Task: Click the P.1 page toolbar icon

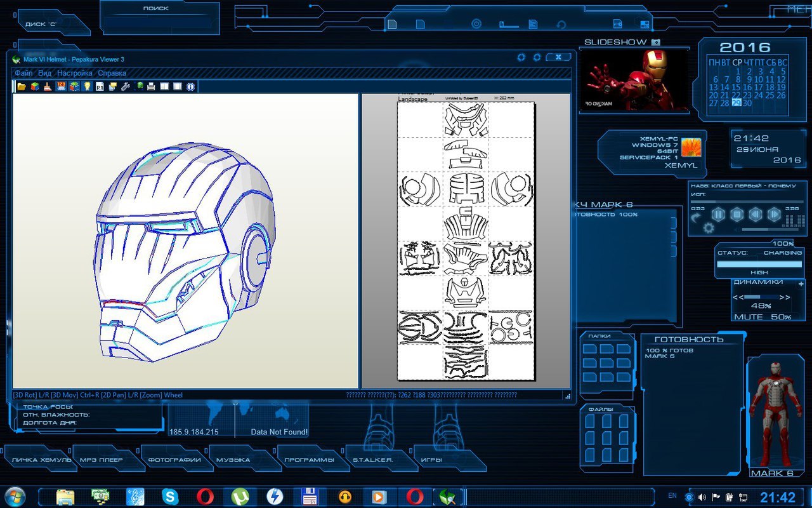Action: coord(100,86)
